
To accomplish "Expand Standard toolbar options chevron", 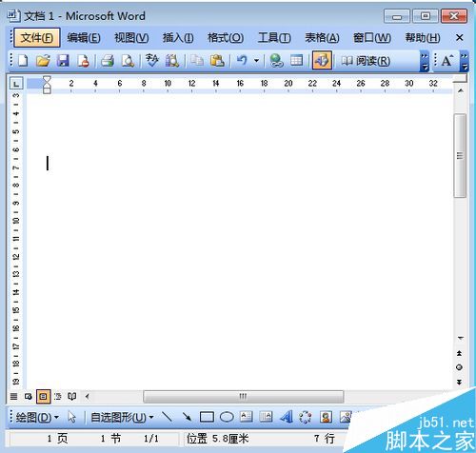I will click(x=425, y=61).
